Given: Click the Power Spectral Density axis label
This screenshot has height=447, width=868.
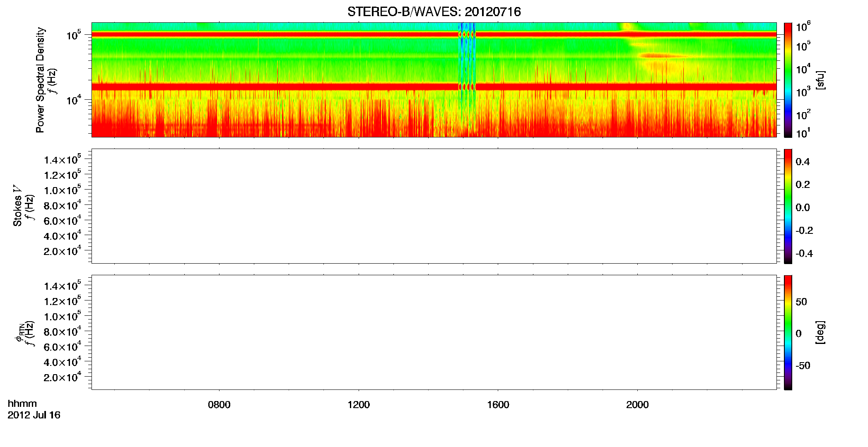Looking at the screenshot, I should tap(40, 80).
